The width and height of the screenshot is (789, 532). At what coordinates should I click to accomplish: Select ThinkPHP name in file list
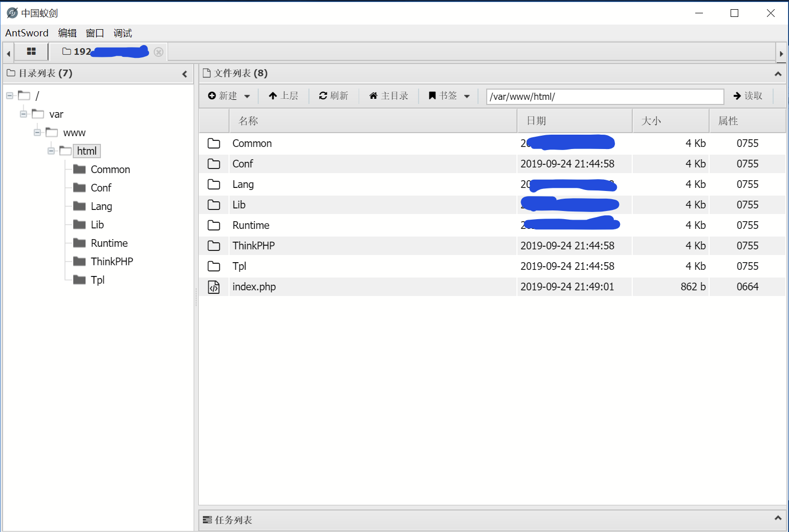[254, 246]
